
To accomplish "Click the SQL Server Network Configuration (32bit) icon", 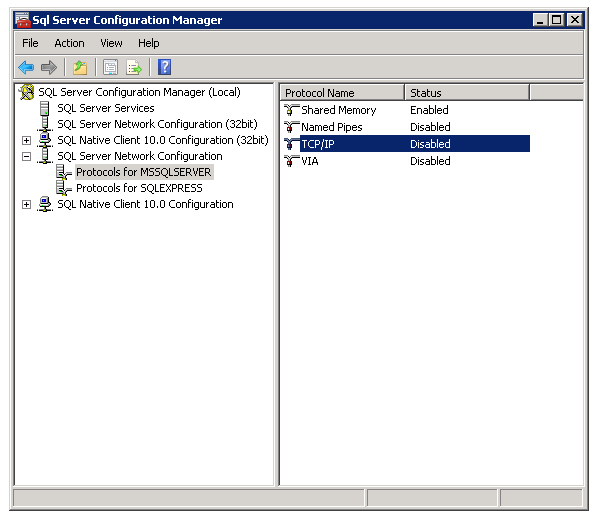I will pos(45,124).
